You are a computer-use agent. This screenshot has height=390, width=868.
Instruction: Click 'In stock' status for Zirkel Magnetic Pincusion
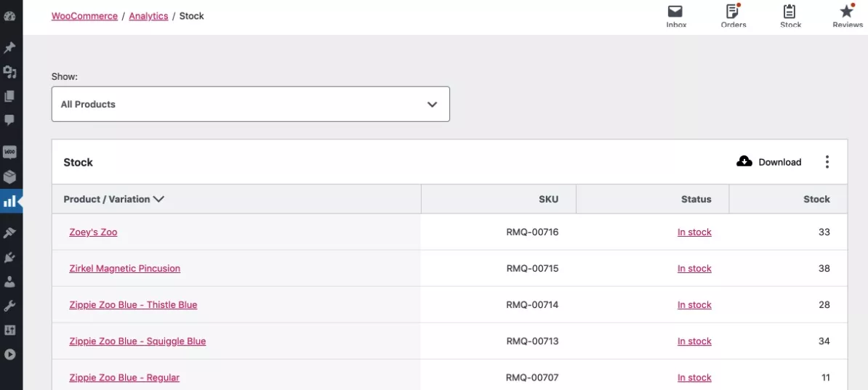tap(694, 269)
